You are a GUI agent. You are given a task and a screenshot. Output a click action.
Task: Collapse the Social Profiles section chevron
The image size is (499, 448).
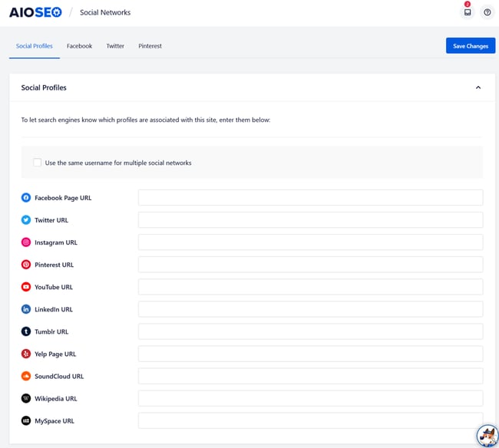[x=478, y=87]
